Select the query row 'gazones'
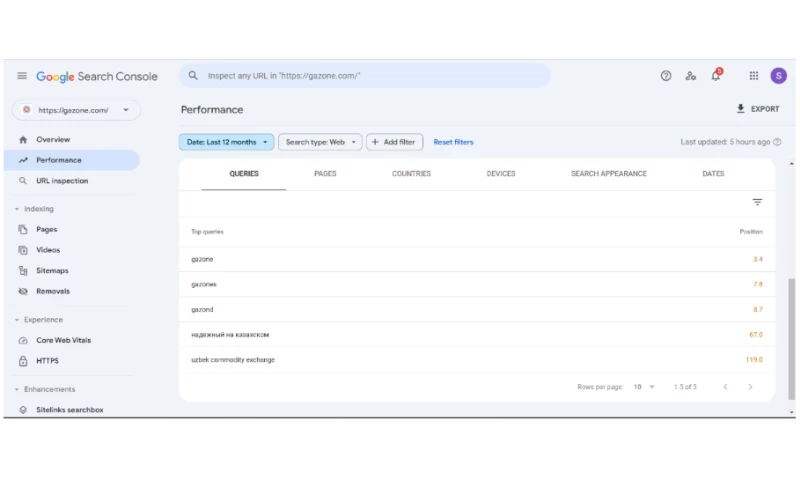The width and height of the screenshot is (800, 480). click(x=477, y=284)
